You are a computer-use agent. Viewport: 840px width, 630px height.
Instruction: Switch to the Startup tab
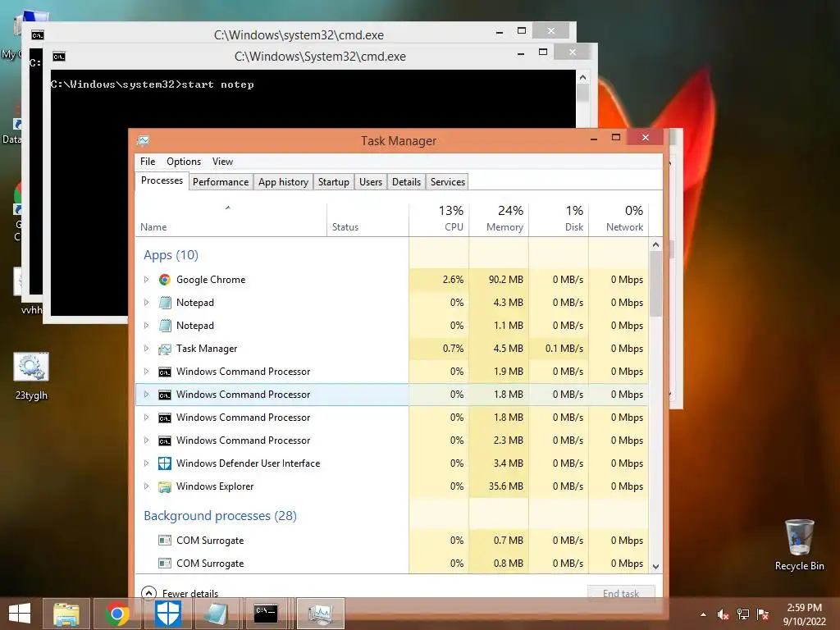[333, 181]
